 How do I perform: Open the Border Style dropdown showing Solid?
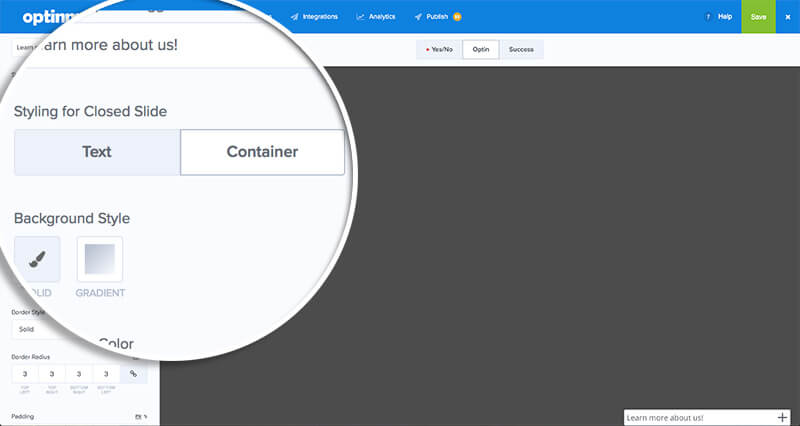(x=38, y=330)
